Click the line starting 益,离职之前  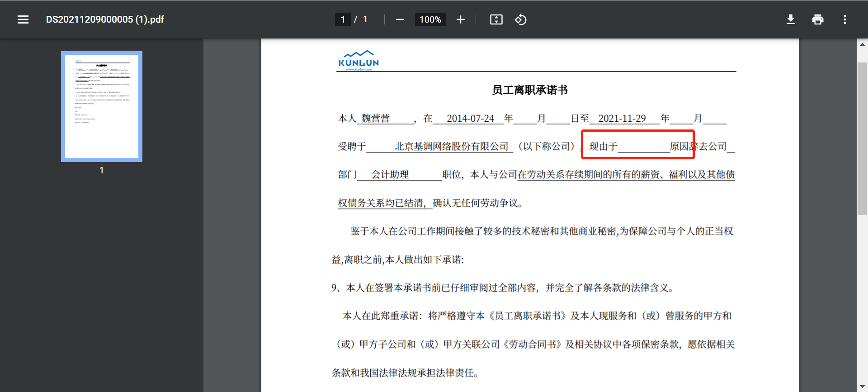click(x=398, y=260)
